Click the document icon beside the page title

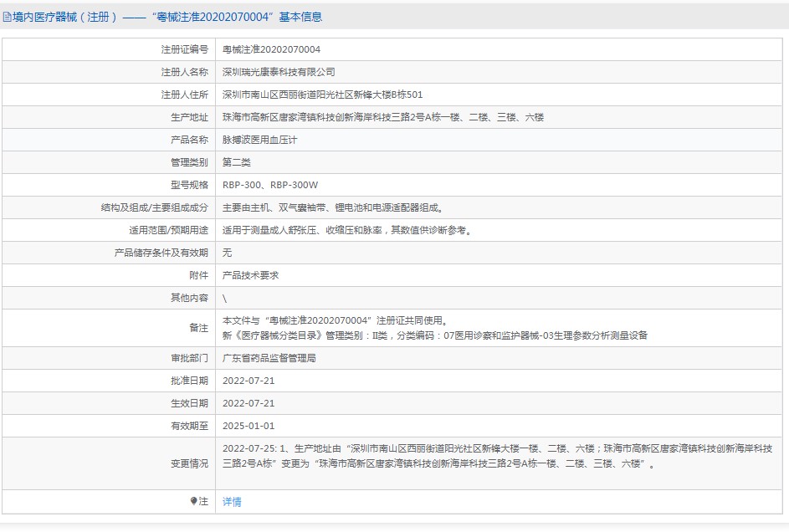pyautogui.click(x=7, y=17)
